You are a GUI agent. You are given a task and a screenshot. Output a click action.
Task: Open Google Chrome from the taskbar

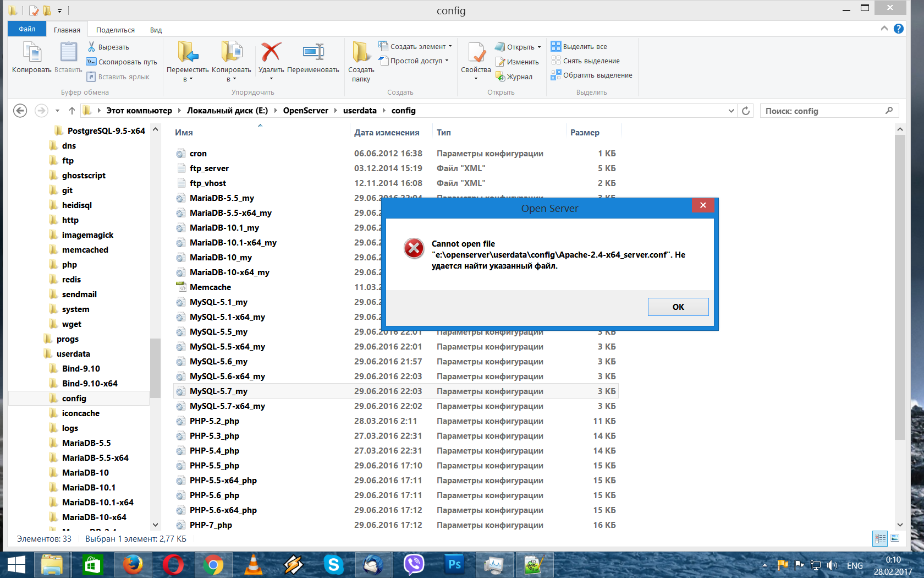click(x=213, y=565)
